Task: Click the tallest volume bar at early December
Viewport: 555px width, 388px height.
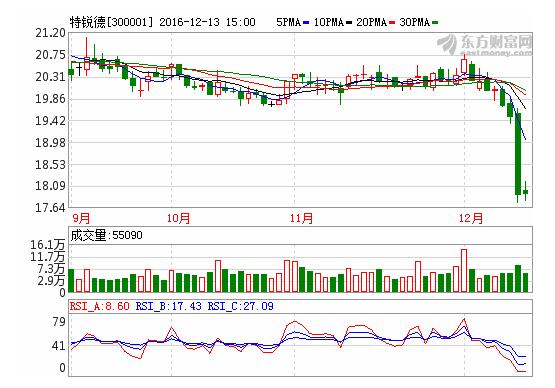Action: point(464,271)
